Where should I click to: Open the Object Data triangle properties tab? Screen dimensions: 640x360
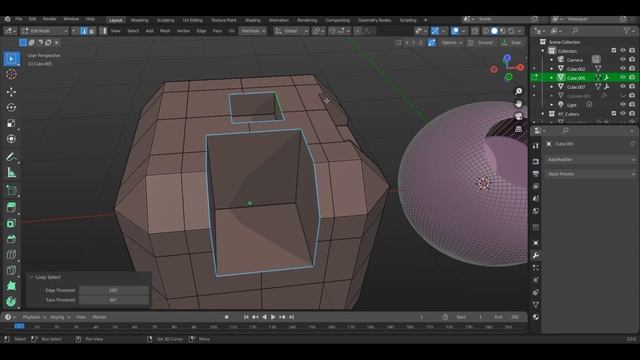click(x=536, y=304)
